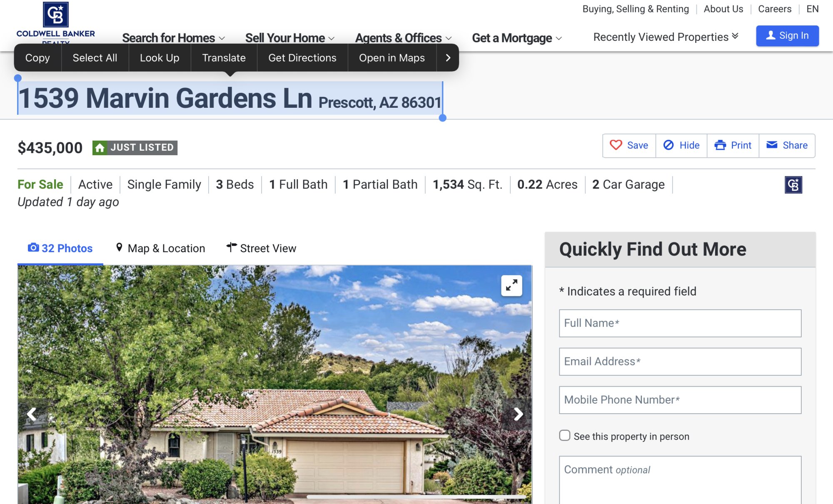Choose Translate in the context menu

[x=224, y=58]
